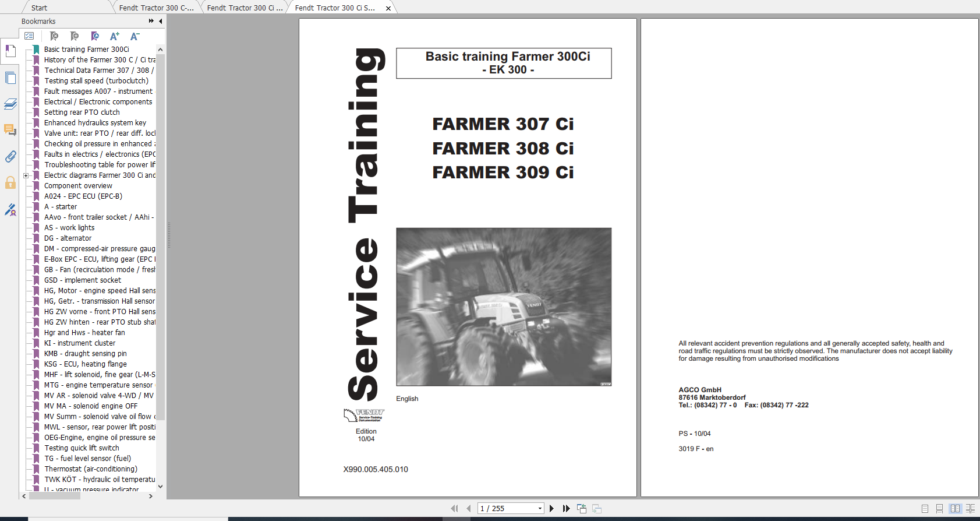Click the bookmark options list icon
This screenshot has width=980, height=521.
(x=29, y=36)
